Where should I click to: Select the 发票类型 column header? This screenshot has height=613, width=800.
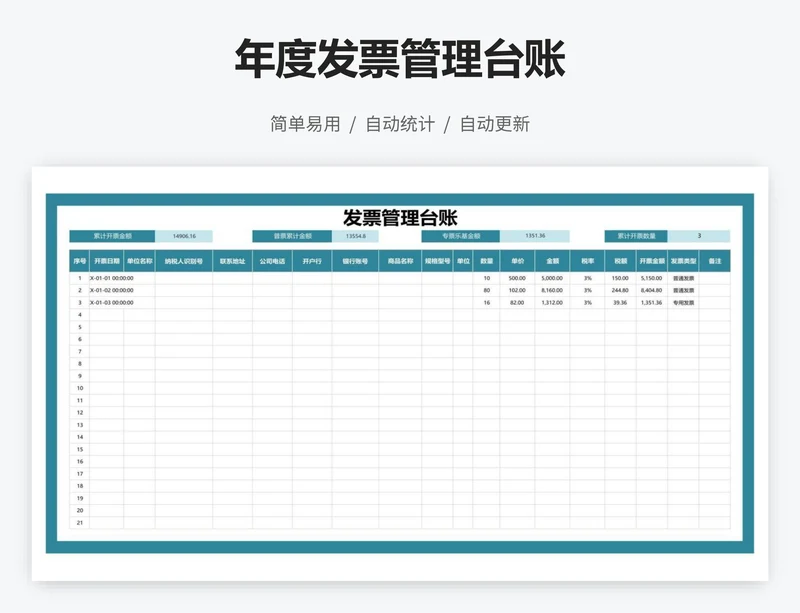pyautogui.click(x=683, y=261)
